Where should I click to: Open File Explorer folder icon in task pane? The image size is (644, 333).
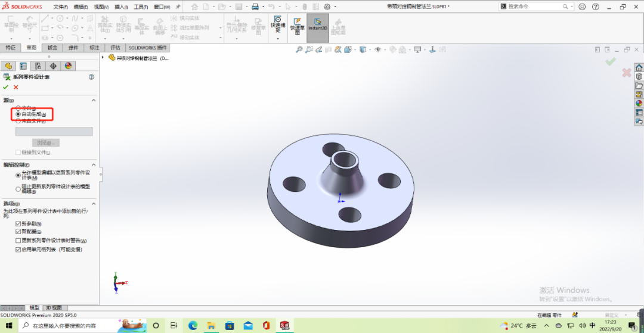[x=639, y=86]
